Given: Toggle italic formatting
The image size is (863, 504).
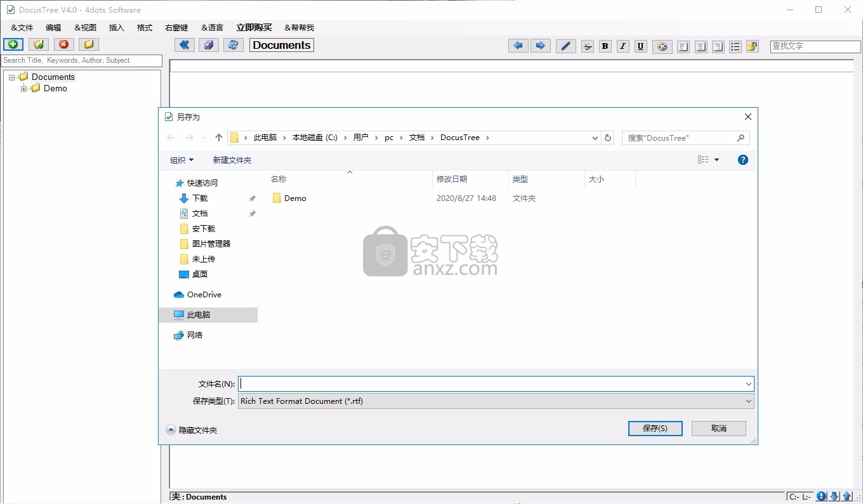Looking at the screenshot, I should pyautogui.click(x=623, y=46).
